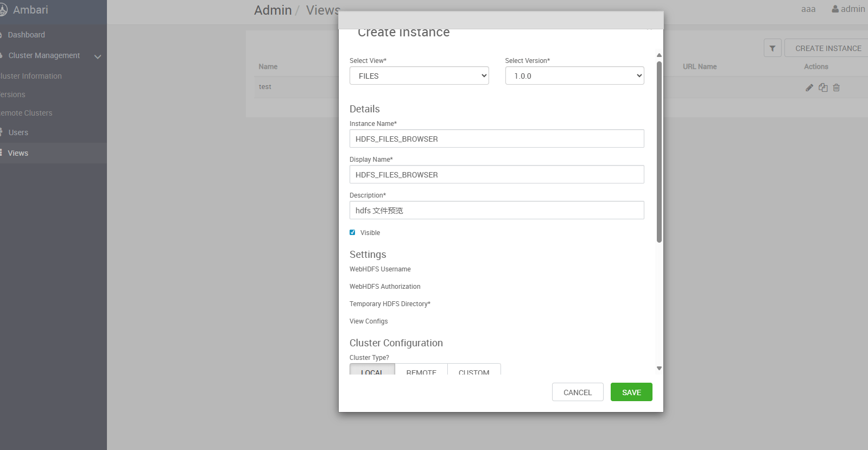This screenshot has width=868, height=450.
Task: Click the trash delete icon for test instance
Action: [x=837, y=87]
